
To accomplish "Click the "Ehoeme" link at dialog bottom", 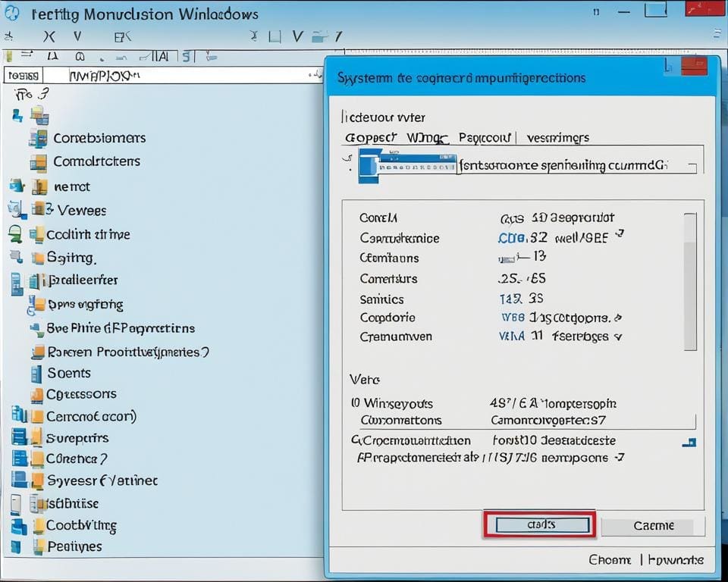I will point(610,560).
